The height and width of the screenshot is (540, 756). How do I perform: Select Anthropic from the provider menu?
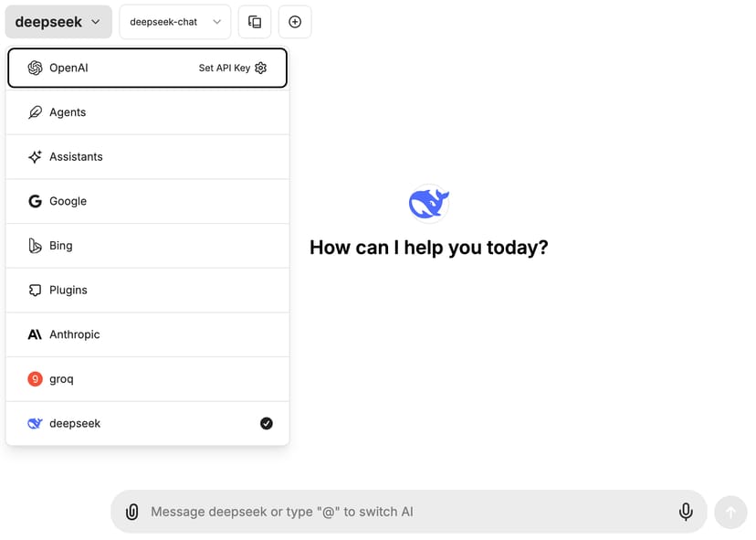tap(75, 334)
